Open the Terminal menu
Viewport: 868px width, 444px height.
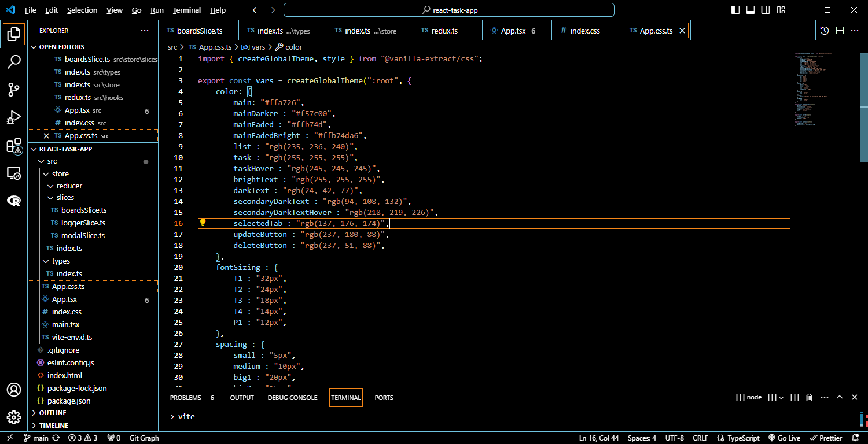(187, 10)
